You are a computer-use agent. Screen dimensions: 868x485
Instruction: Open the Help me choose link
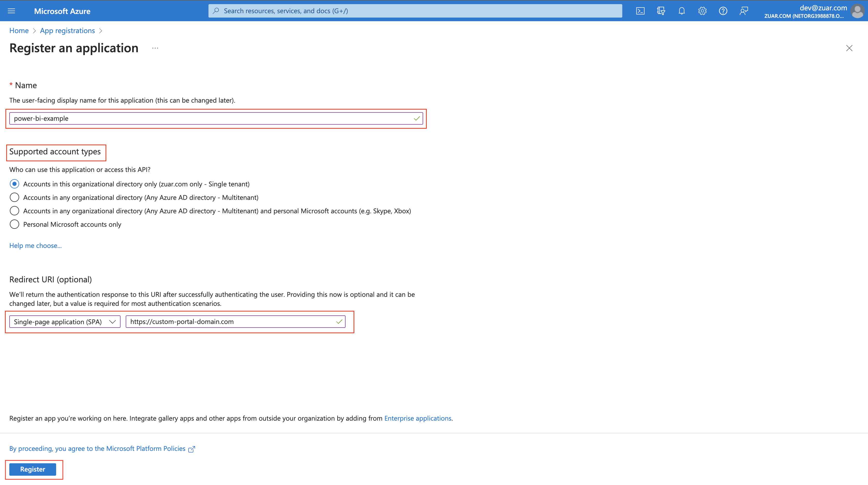[x=35, y=246]
